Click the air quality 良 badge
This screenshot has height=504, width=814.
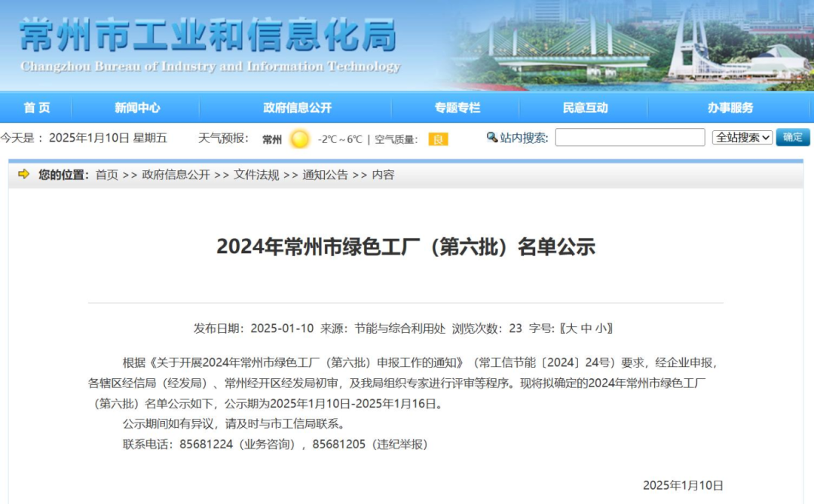pos(438,139)
